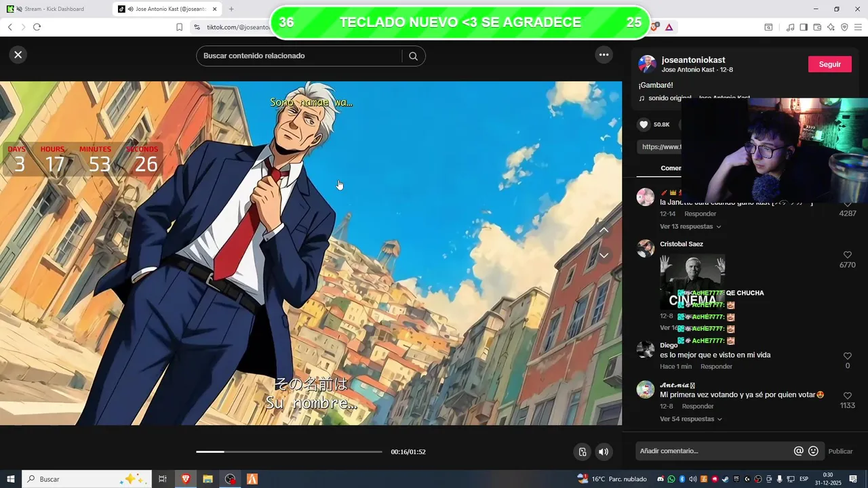Screen dimensions: 868x488
Task: Switch to 'Stream - Kick Dashboard' tab
Action: click(x=56, y=9)
